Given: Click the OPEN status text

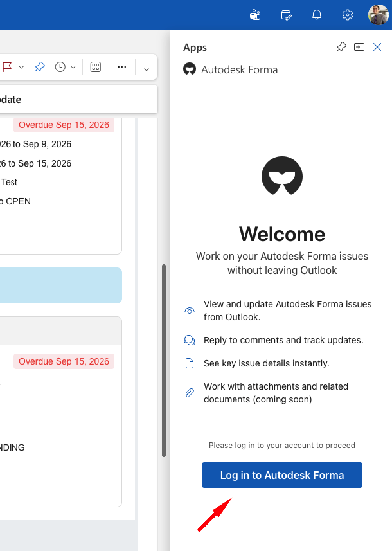Looking at the screenshot, I should tap(18, 201).
